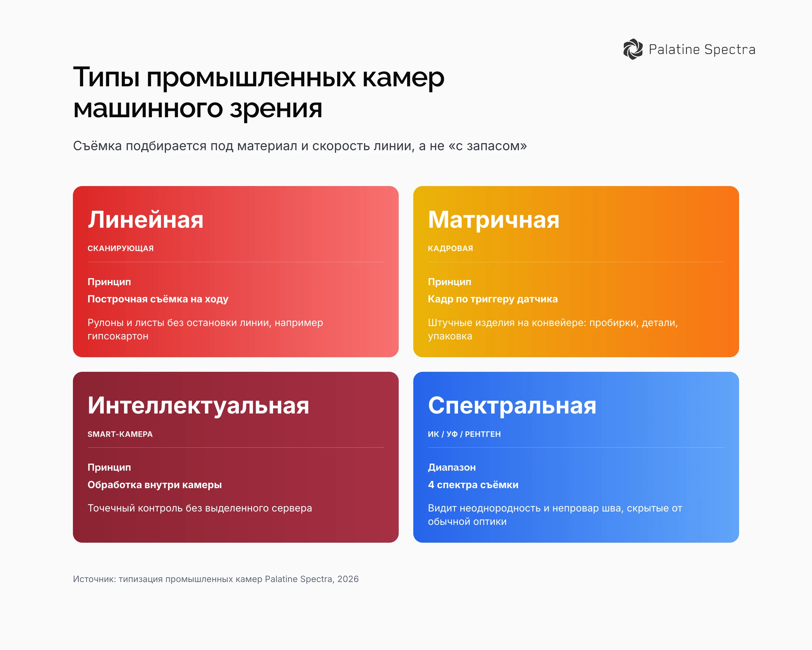The height and width of the screenshot is (650, 812).
Task: Click the 'SMART-КАМЕРА' label
Action: (120, 434)
